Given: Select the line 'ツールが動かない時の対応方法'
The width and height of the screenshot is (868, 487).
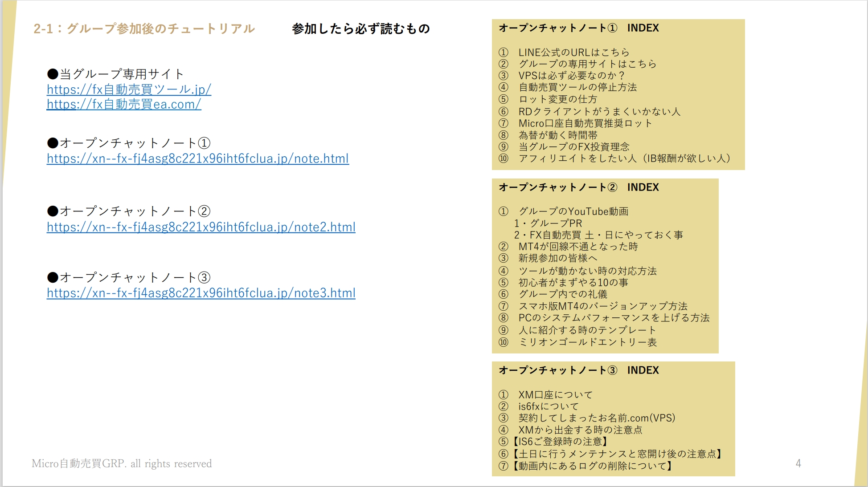Looking at the screenshot, I should 588,271.
